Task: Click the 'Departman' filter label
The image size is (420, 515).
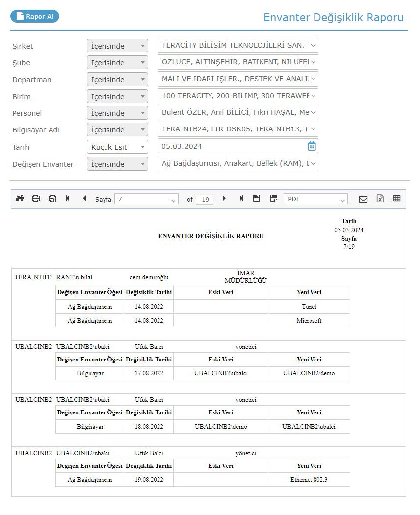Action: (32, 80)
